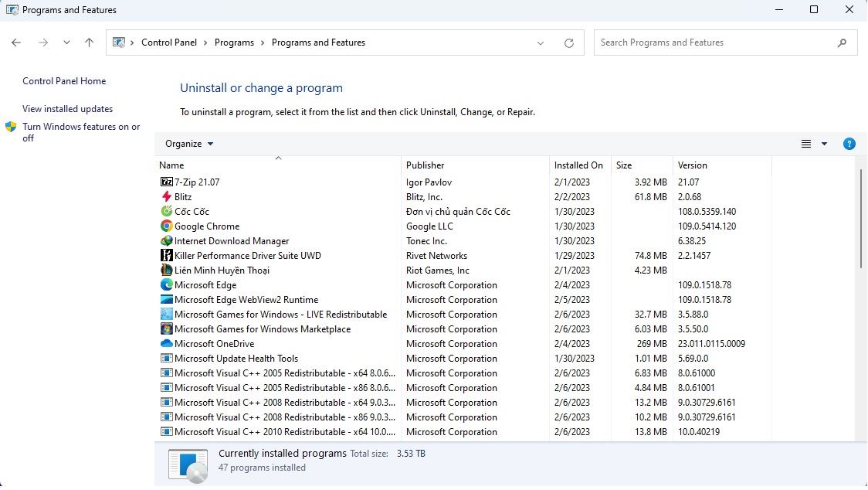
Task: Click the Cốc Cốc browser icon
Action: [x=166, y=212]
